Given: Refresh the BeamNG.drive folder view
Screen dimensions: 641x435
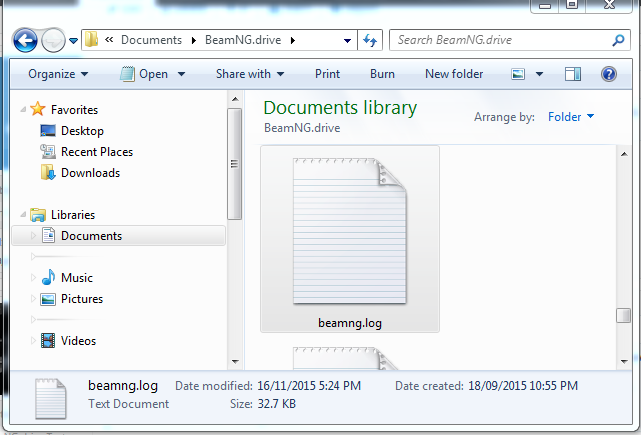Looking at the screenshot, I should (x=370, y=40).
